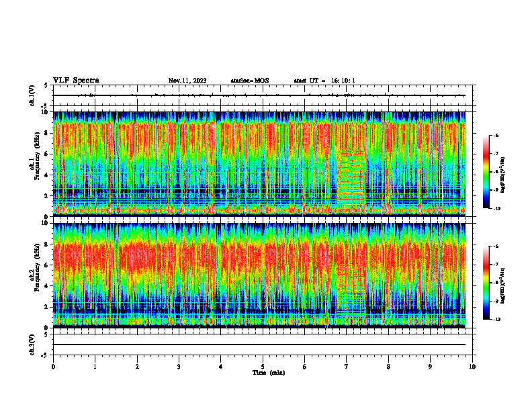Click the "VLF Spectra" title text

76,81
